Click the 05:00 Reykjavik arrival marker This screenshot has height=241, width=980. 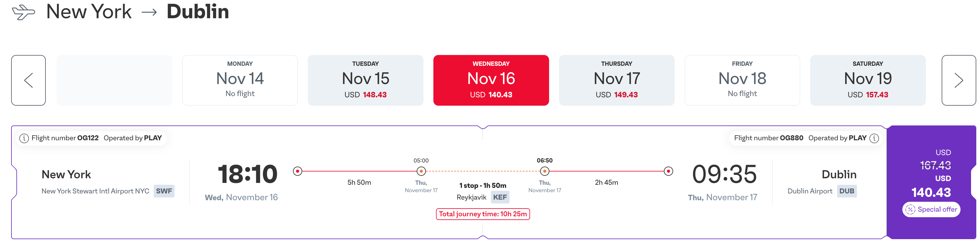[421, 171]
